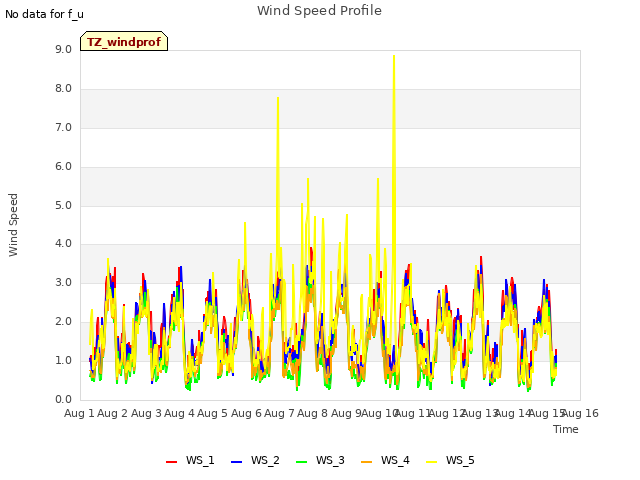Click the blue WS_2 legend swatch
This screenshot has width=640, height=480.
coord(236,462)
